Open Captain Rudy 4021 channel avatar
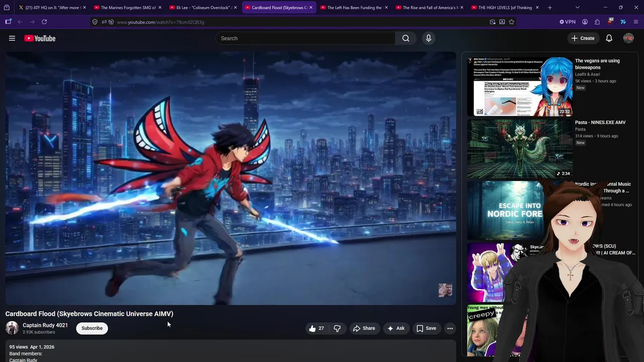644x362 pixels. click(12, 328)
